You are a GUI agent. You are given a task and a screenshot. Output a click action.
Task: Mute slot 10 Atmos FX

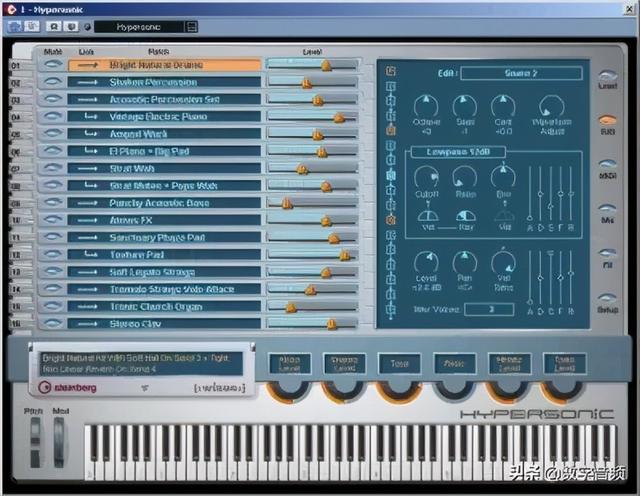pos(53,220)
